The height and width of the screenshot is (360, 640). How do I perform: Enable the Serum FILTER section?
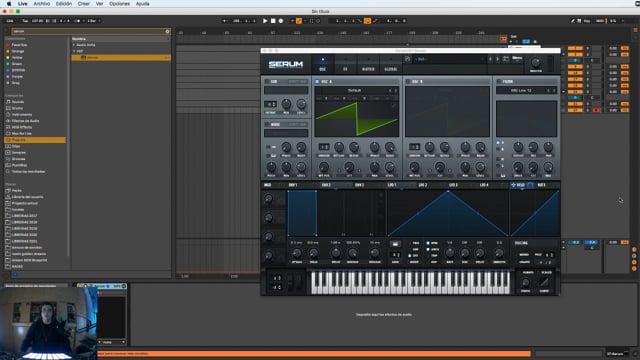pos(499,82)
